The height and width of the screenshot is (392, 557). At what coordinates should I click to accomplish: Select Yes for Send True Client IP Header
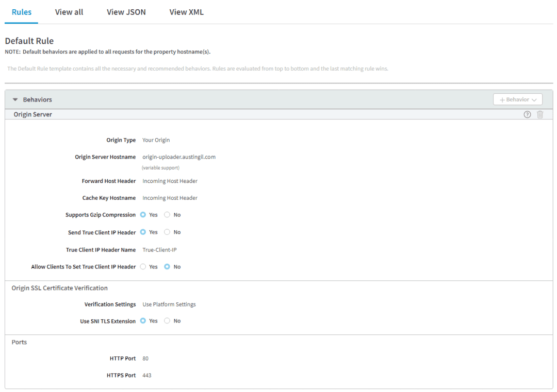[x=143, y=232]
